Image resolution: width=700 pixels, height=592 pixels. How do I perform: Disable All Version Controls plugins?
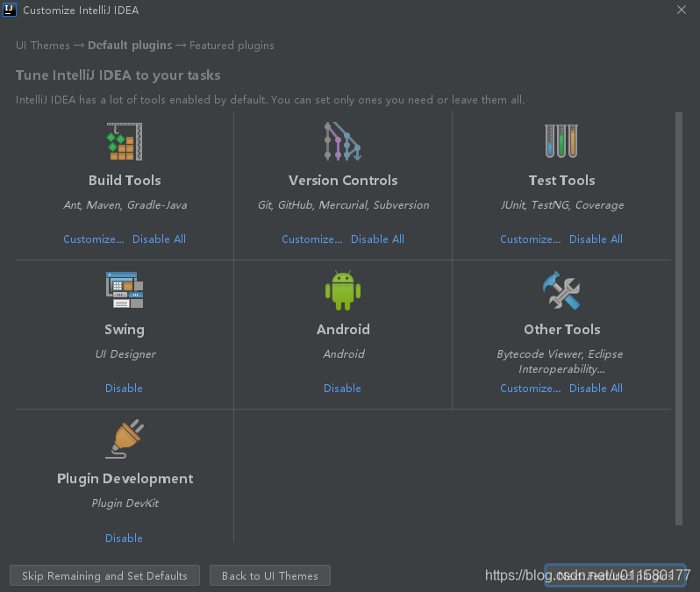(x=377, y=239)
